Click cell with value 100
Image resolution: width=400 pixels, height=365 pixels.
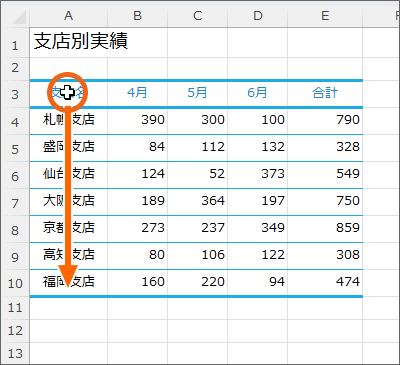[258, 121]
